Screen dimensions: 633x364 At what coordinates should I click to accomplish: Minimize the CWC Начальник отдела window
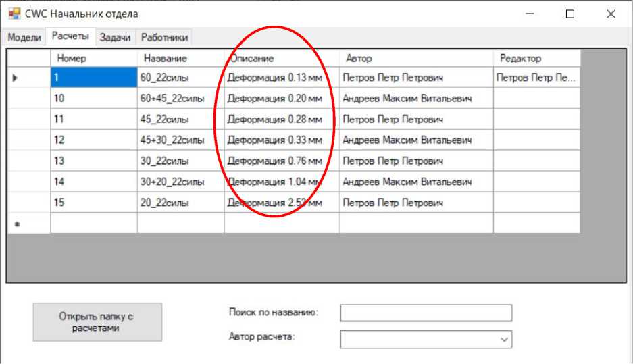click(530, 14)
